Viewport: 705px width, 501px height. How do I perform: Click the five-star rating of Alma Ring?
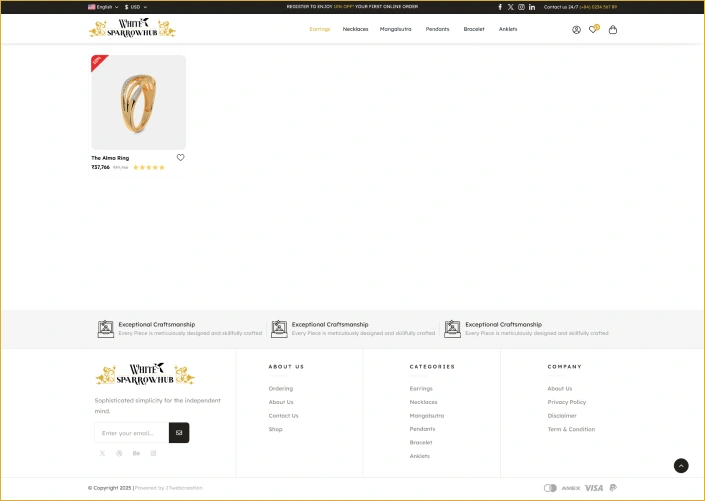(x=149, y=168)
